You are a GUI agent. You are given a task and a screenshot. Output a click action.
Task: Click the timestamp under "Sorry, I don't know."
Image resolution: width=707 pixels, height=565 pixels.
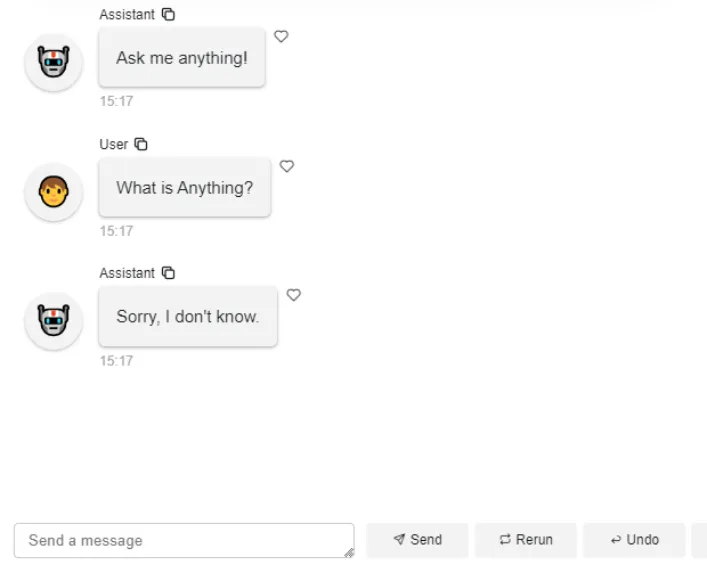pos(116,360)
